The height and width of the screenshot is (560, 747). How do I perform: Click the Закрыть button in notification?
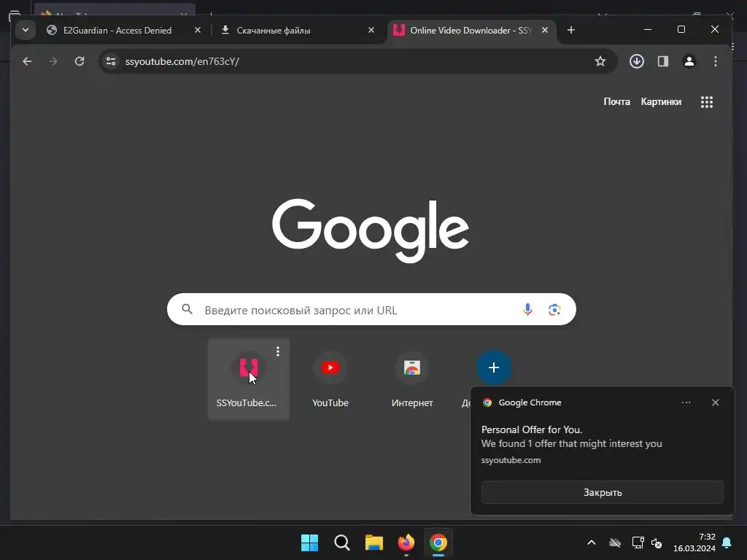pos(602,492)
